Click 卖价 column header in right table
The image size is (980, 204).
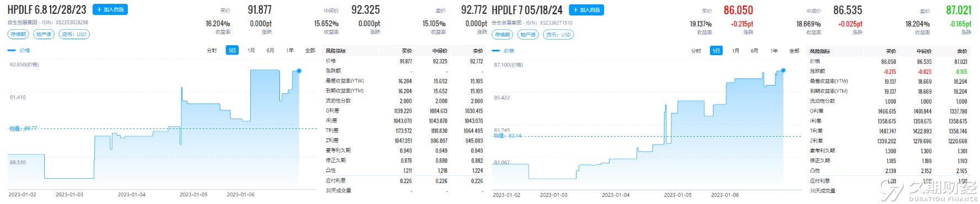coord(962,51)
